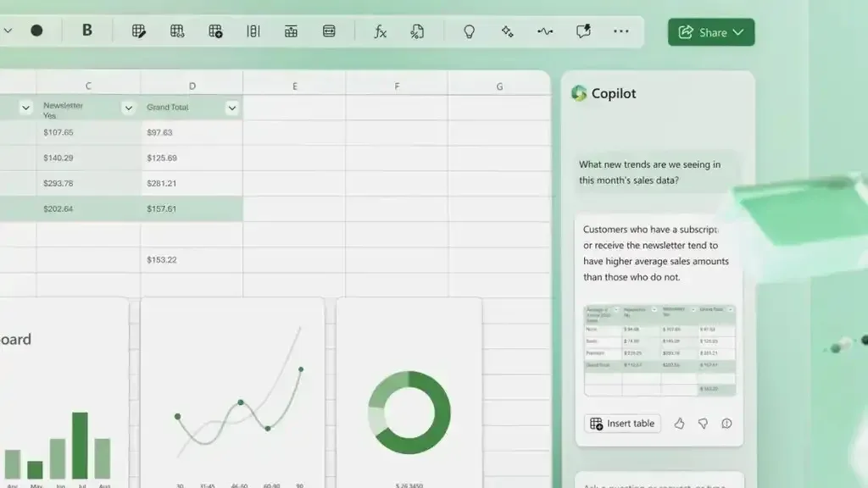Click the info icon beside thumbs down
868x488 pixels.
[x=726, y=424]
